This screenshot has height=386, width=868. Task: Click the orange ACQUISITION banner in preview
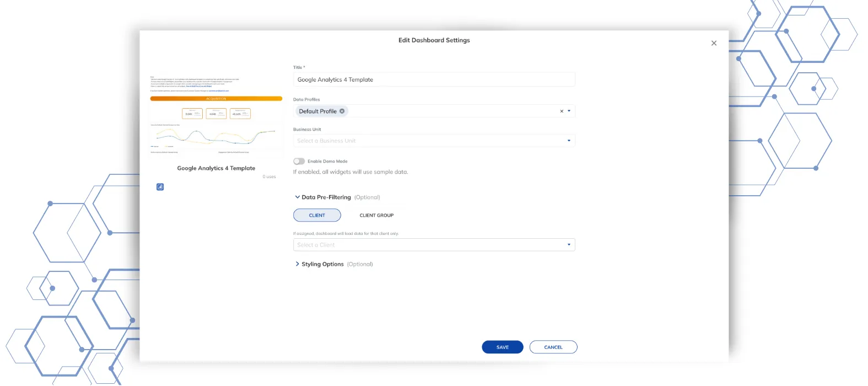click(216, 99)
